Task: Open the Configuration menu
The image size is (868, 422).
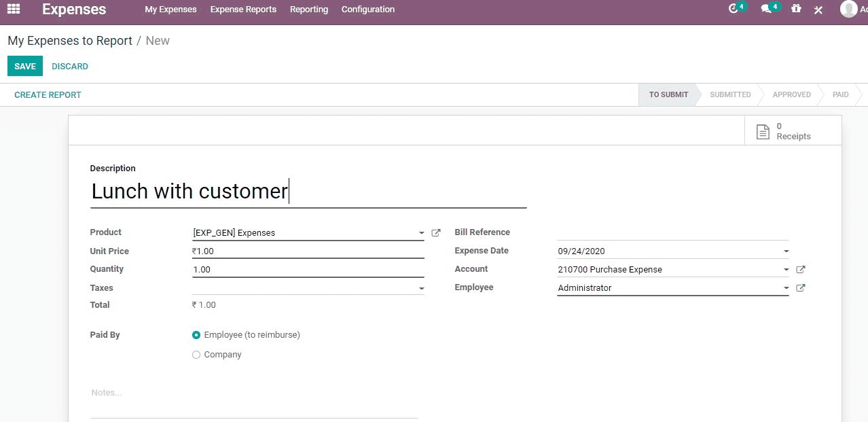Action: click(x=368, y=10)
